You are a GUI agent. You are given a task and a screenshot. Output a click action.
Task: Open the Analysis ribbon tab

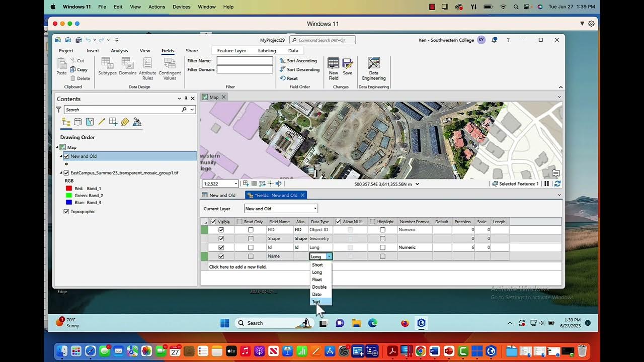point(119,51)
